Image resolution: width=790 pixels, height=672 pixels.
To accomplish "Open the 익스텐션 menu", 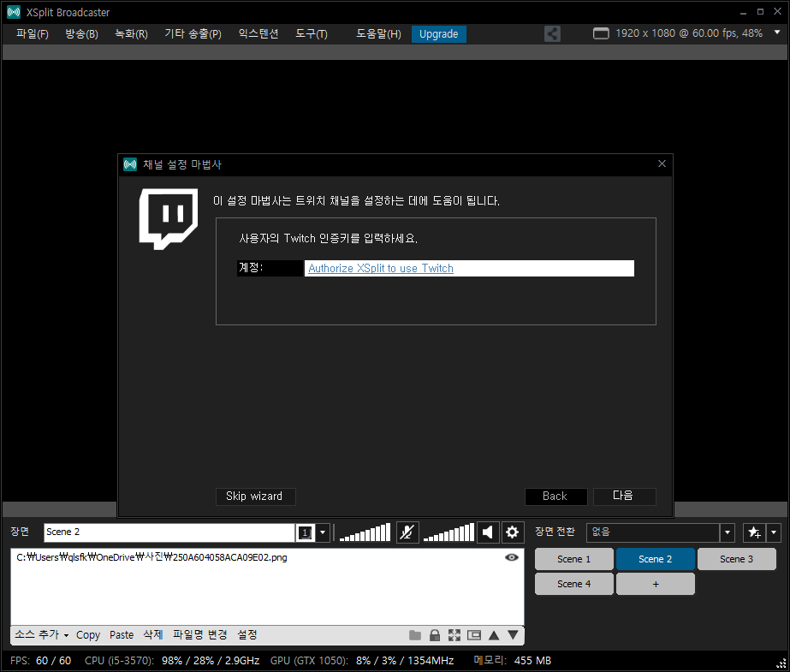I will click(258, 33).
